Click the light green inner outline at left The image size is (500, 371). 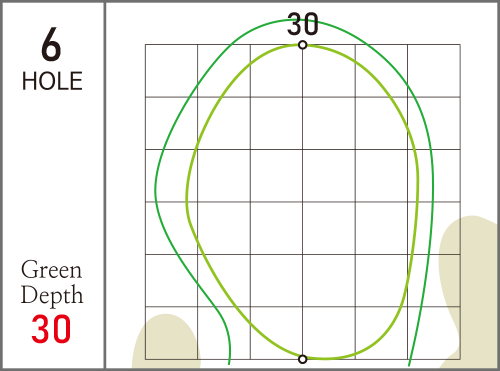(x=187, y=200)
